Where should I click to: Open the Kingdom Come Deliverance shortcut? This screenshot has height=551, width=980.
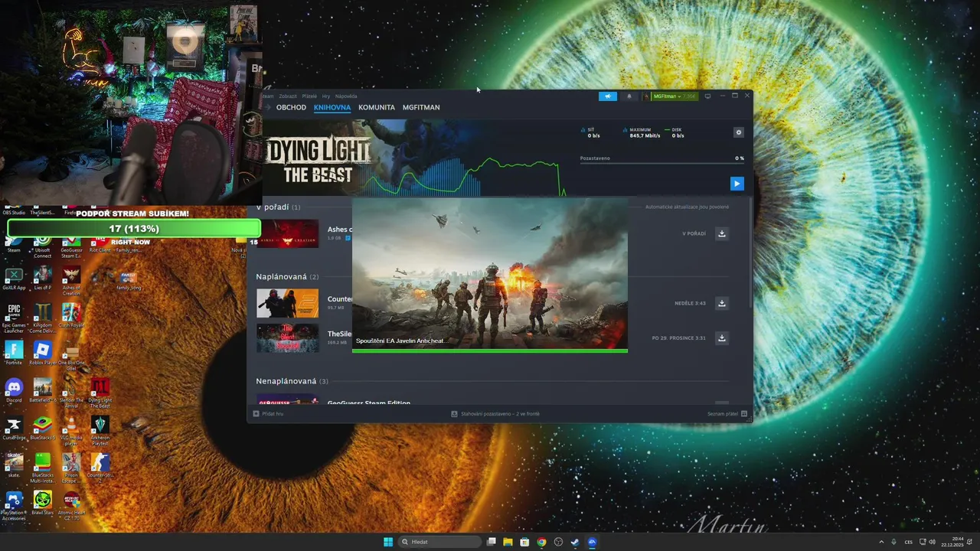(x=42, y=318)
